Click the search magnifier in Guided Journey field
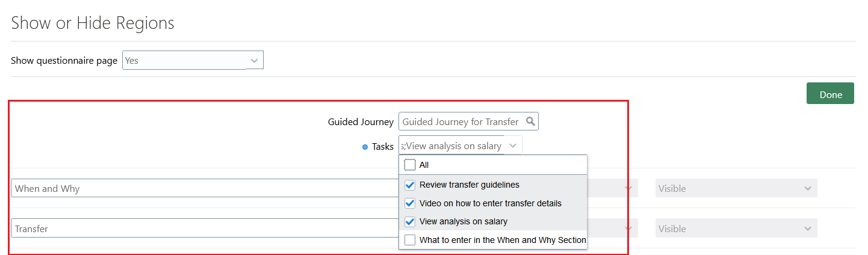Image resolution: width=868 pixels, height=255 pixels. [530, 121]
